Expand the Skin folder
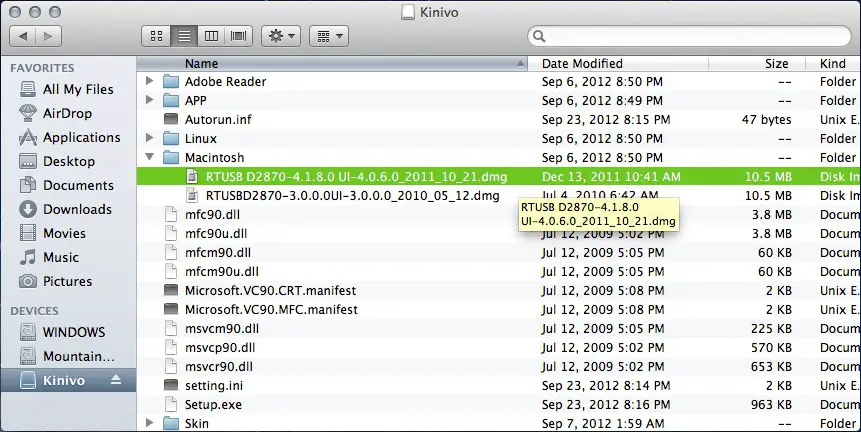The width and height of the screenshot is (861, 432). click(x=149, y=423)
